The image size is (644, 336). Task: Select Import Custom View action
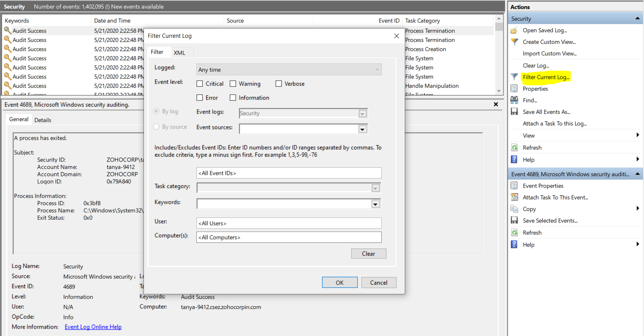[x=549, y=54]
